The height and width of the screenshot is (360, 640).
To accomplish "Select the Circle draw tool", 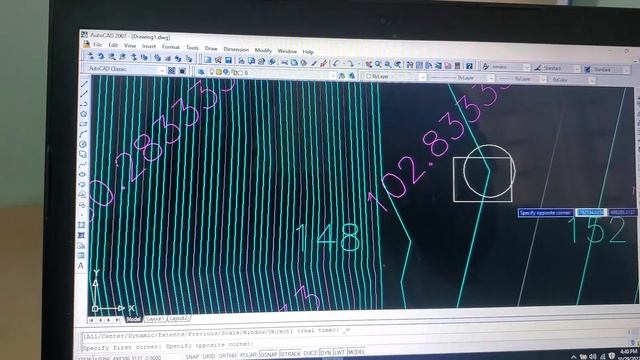I will [x=83, y=144].
